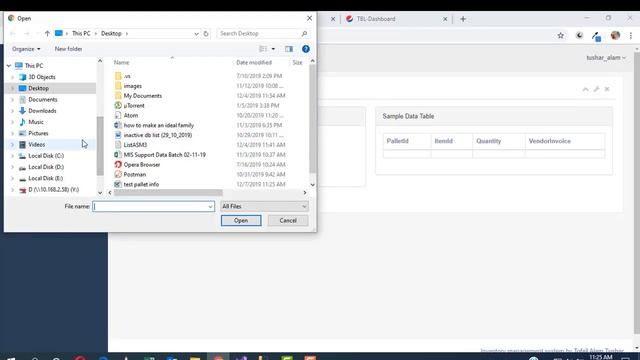The width and height of the screenshot is (640, 360).
Task: Open Local Disk (C:) in tree
Action: pos(46,156)
